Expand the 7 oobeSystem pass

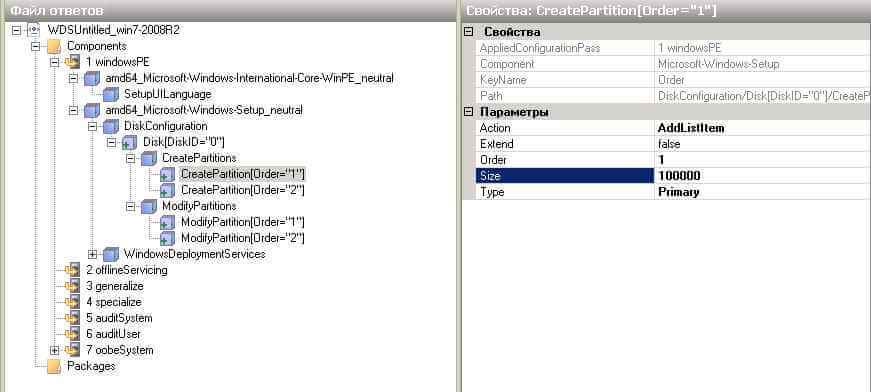click(x=54, y=350)
